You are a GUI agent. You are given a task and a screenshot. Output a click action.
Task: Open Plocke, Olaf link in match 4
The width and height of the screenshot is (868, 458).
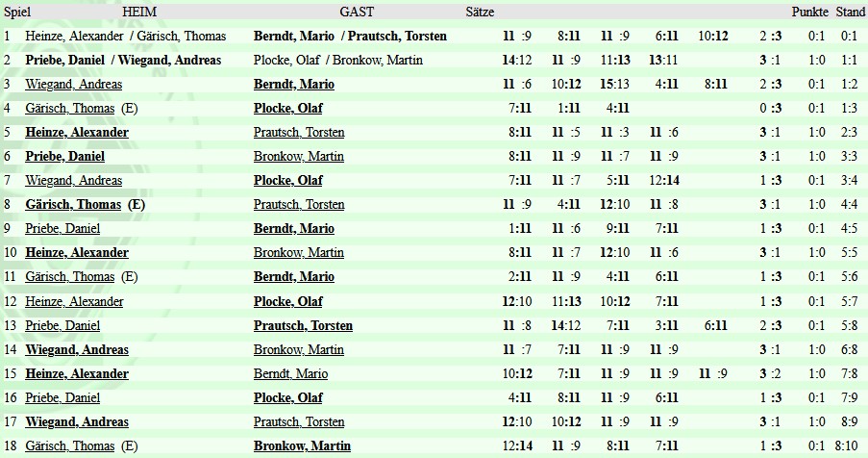(x=287, y=108)
